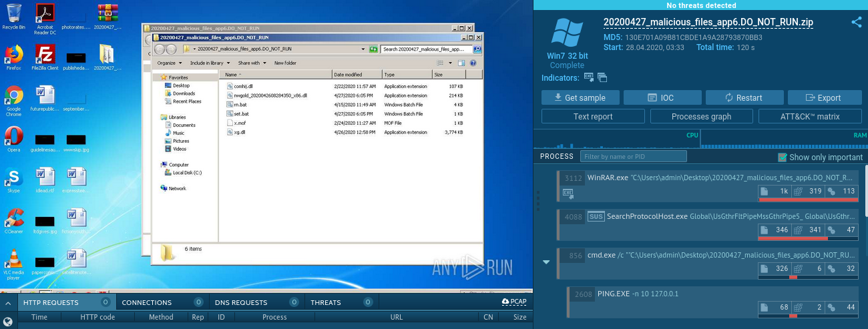Click the share icon for the analysis
The height and width of the screenshot is (329, 868).
tap(857, 22)
